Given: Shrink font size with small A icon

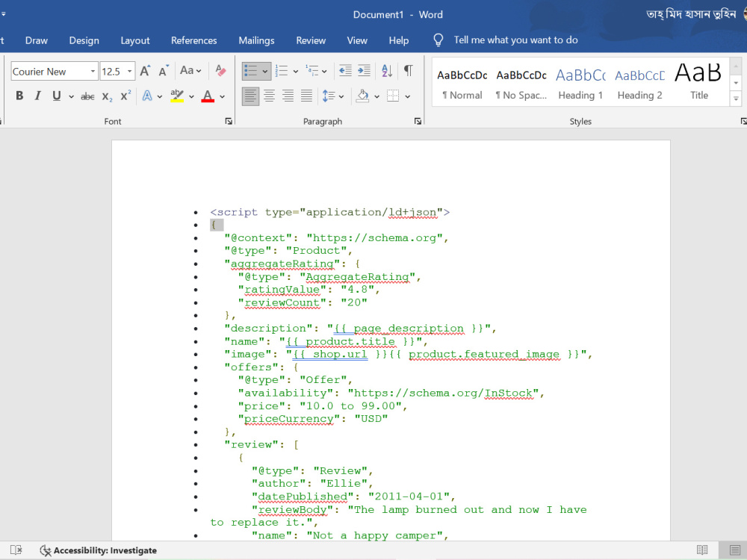Looking at the screenshot, I should pyautogui.click(x=164, y=72).
